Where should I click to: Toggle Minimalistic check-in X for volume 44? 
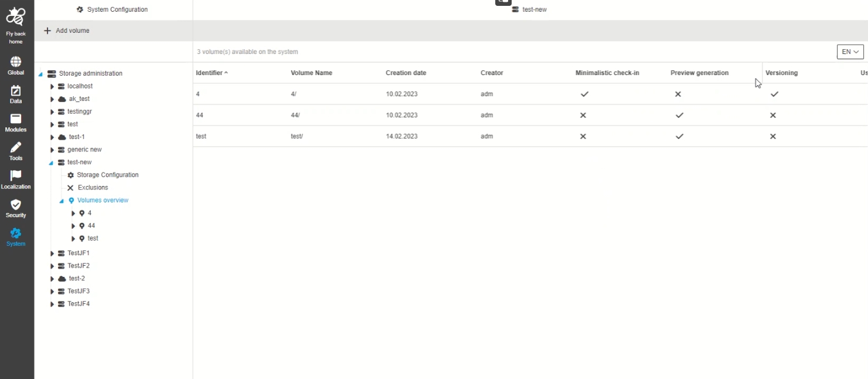[x=583, y=115]
